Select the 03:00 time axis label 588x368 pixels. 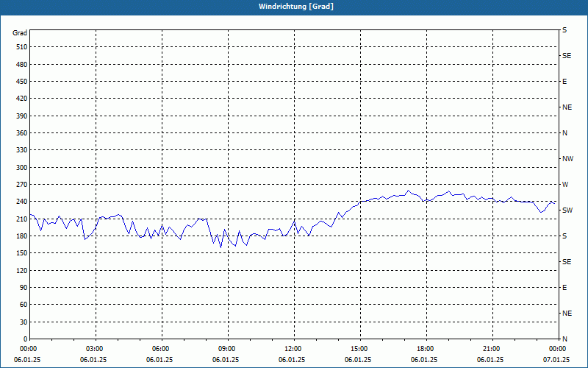93,349
